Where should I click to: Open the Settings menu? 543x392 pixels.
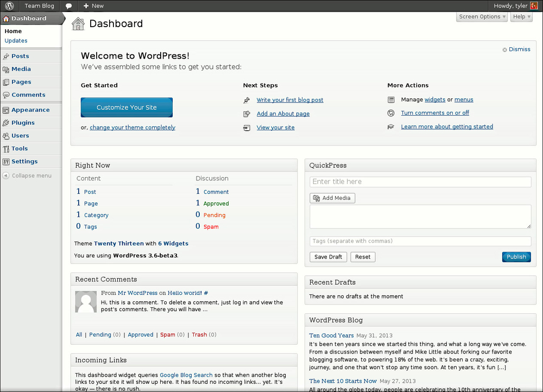point(24,161)
